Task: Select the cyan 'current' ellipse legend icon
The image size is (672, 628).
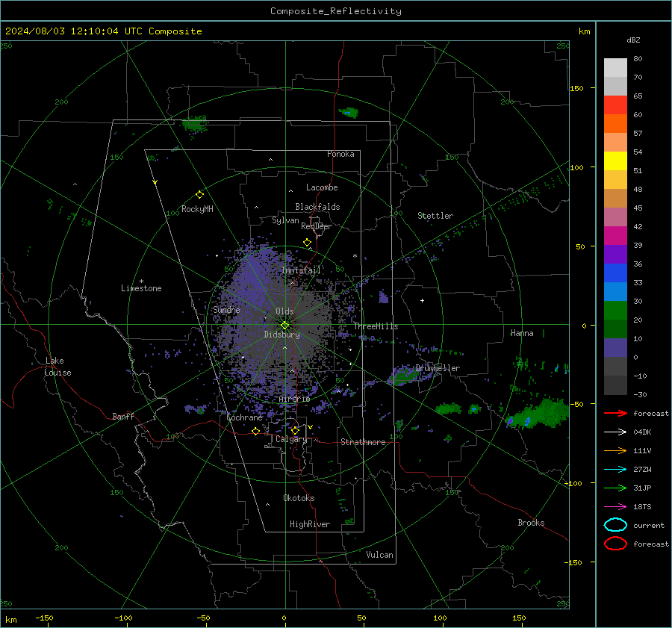Action: click(615, 525)
